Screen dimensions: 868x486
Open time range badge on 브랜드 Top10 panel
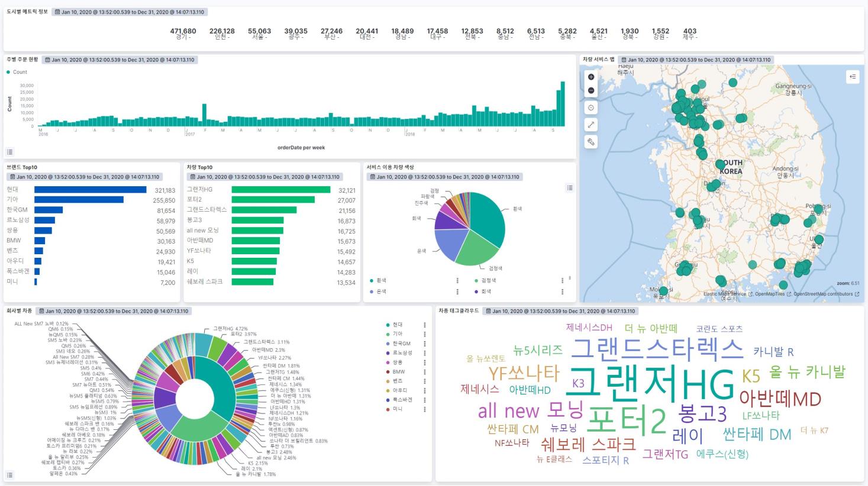tap(85, 177)
